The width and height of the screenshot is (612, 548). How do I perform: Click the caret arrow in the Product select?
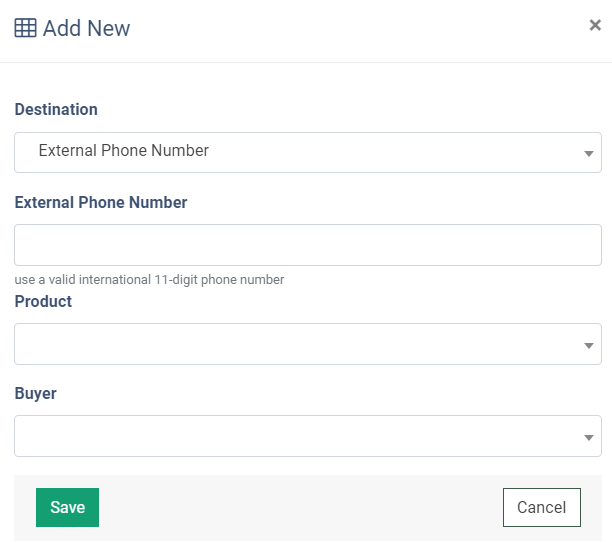pyautogui.click(x=589, y=345)
